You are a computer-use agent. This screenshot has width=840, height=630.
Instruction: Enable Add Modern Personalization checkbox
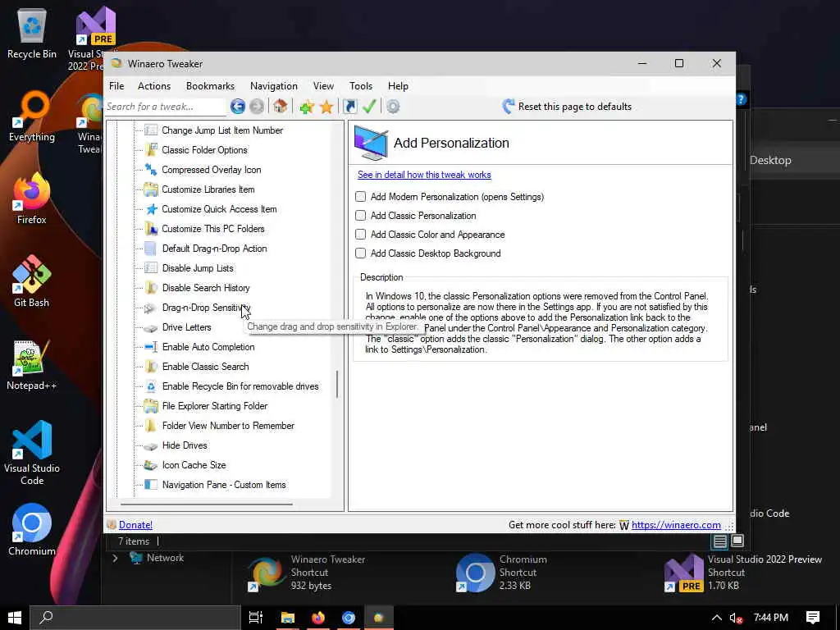coord(361,197)
